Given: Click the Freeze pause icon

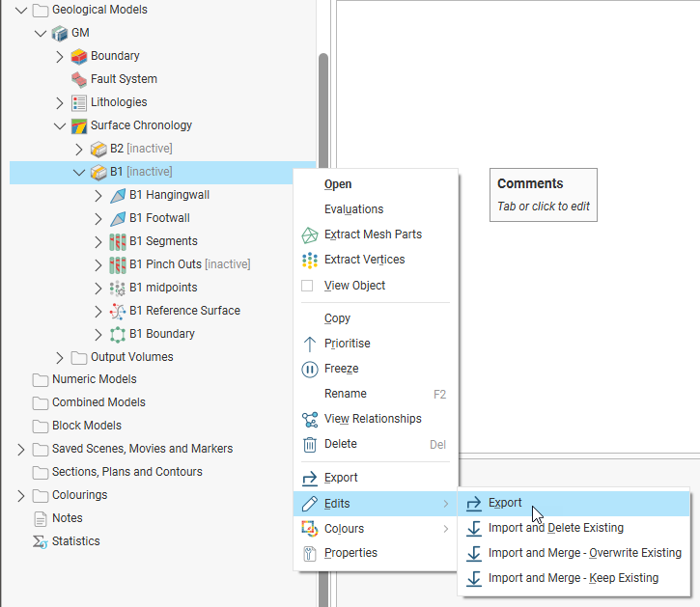Looking at the screenshot, I should pos(309,369).
